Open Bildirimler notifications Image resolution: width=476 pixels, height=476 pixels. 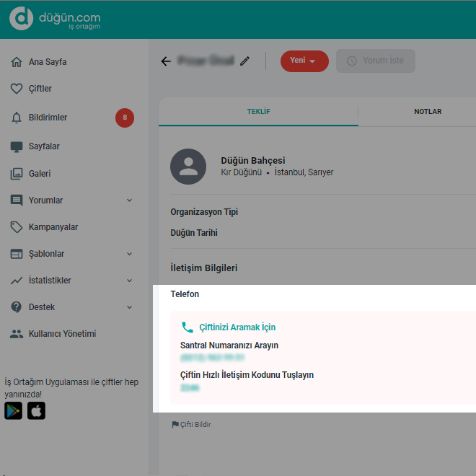point(48,118)
